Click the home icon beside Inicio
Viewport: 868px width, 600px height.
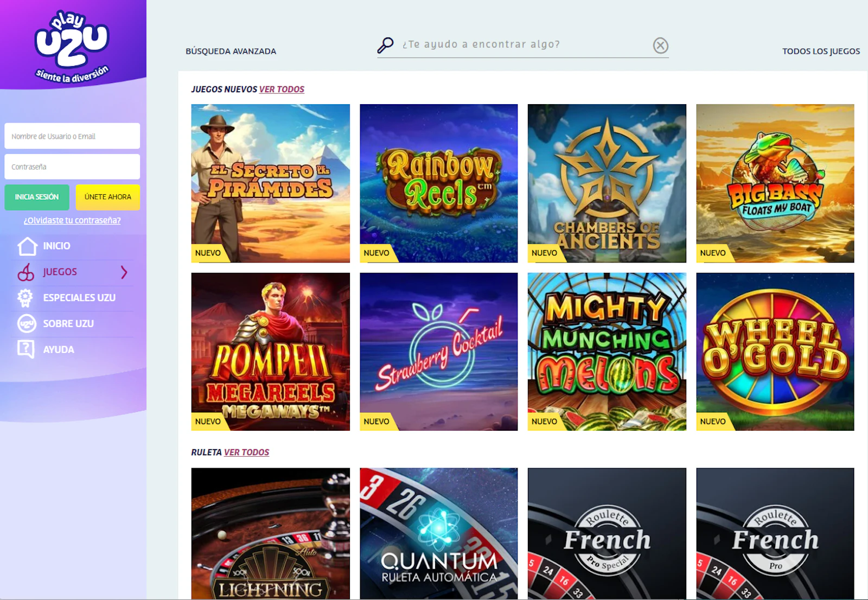point(27,246)
